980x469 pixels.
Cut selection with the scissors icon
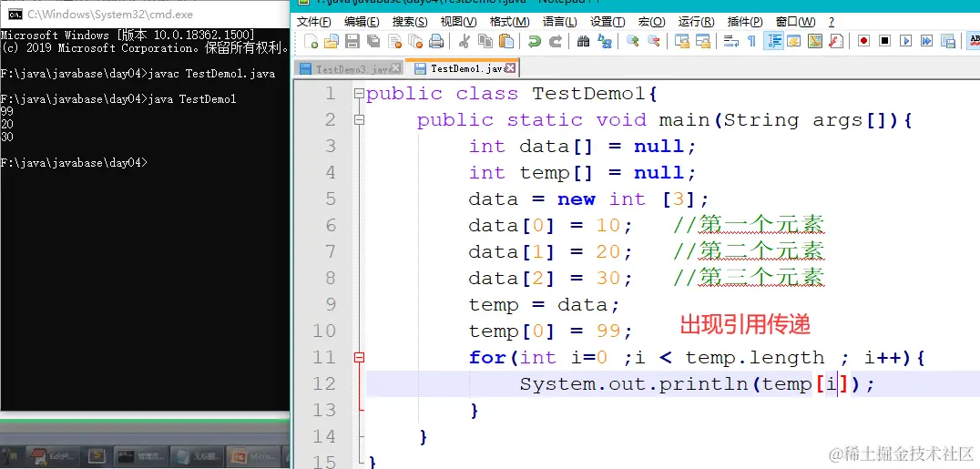click(464, 41)
